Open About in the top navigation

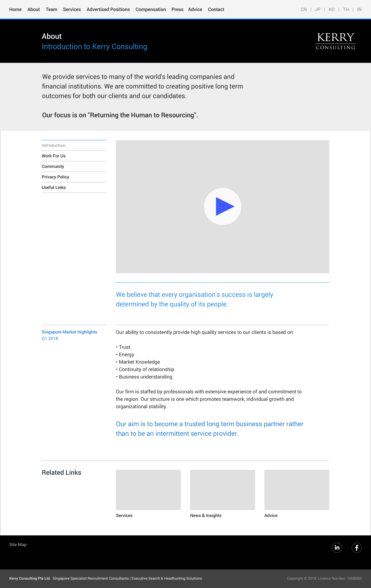[x=33, y=10]
